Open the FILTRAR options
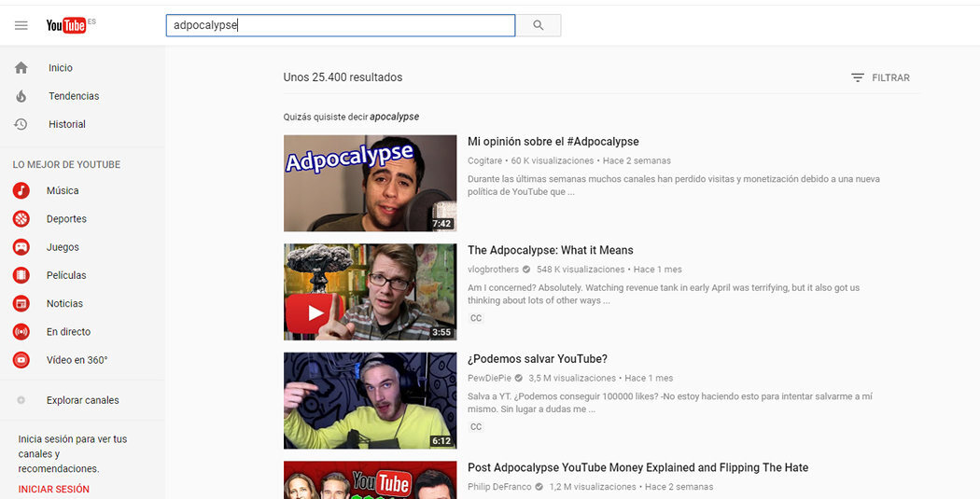Screen dimensions: 980x499 pyautogui.click(x=881, y=78)
